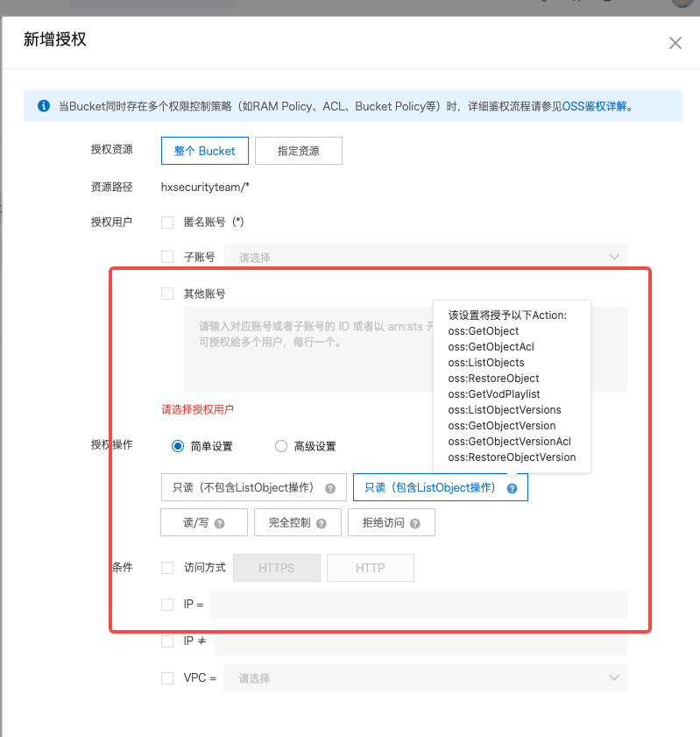Screen dimensions: 700x737
Task: Expand the VPC 请选择 dropdown
Action: 426,677
